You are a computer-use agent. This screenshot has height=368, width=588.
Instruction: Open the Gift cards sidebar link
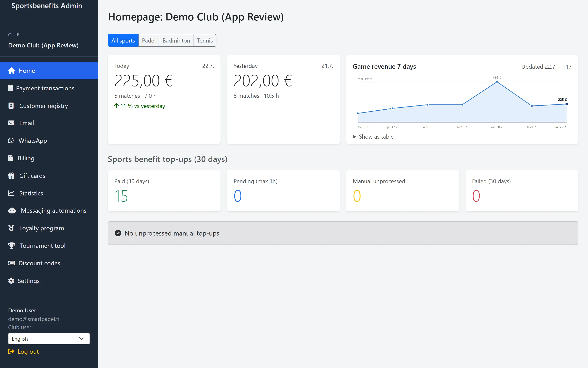(49, 175)
